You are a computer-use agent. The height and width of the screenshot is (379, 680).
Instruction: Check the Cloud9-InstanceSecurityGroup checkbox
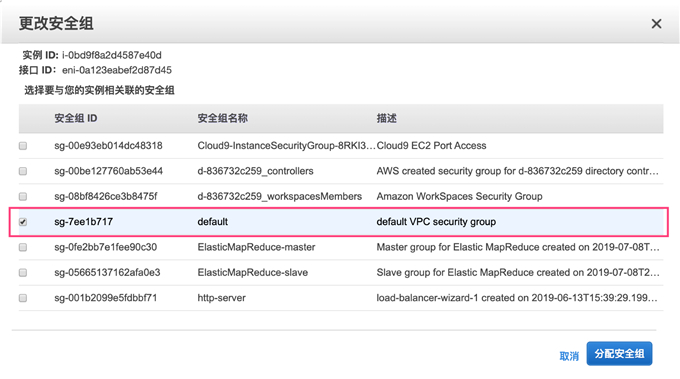coord(23,146)
